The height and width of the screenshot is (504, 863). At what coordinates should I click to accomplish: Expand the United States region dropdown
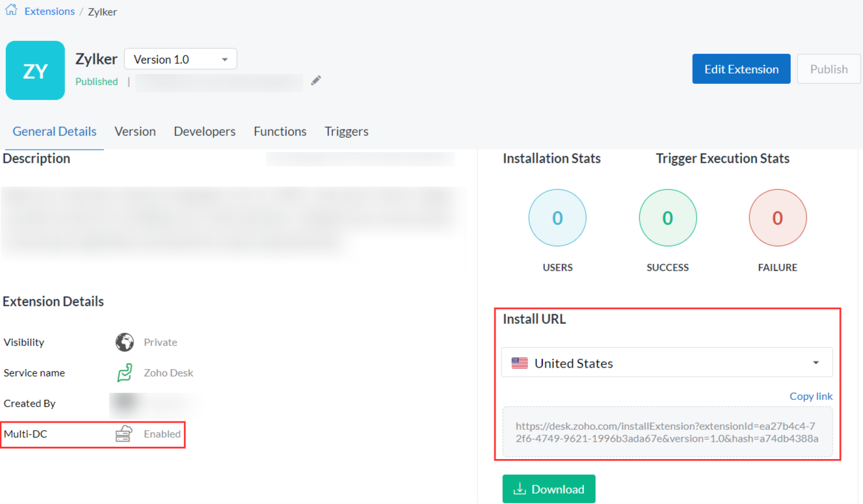point(667,363)
